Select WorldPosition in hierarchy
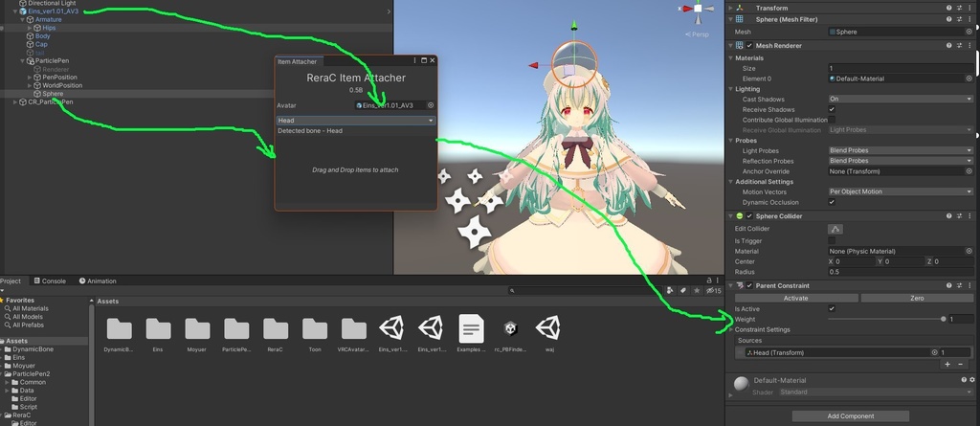Image resolution: width=980 pixels, height=426 pixels. pos(58,85)
